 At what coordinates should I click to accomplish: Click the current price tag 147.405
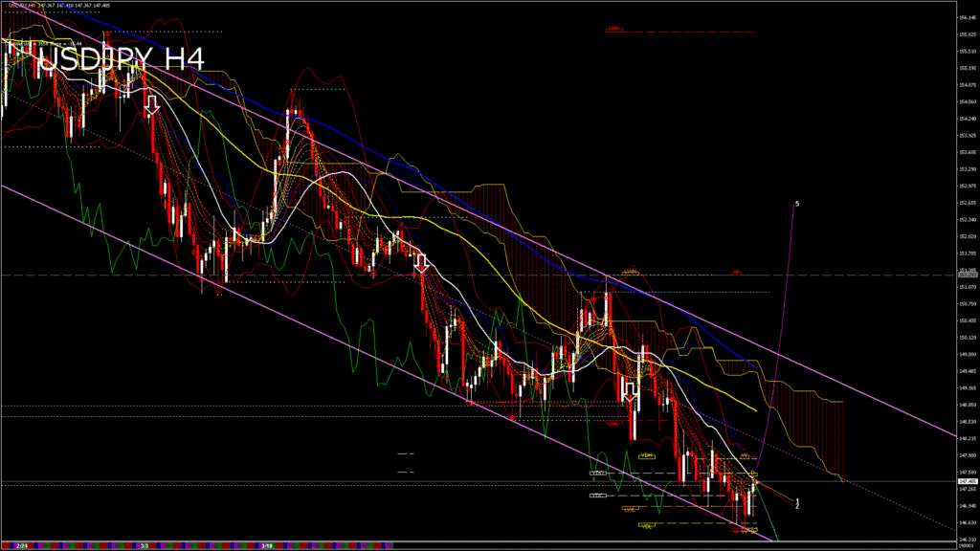click(x=968, y=481)
